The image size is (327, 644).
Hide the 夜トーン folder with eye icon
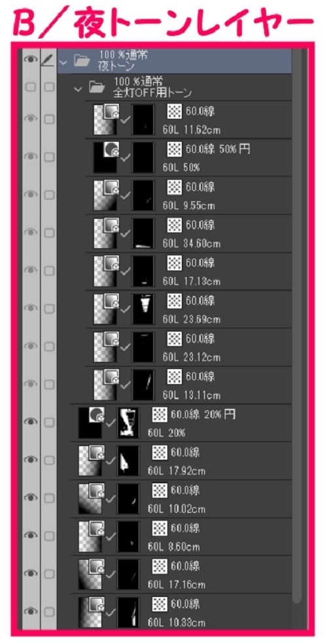(x=31, y=60)
